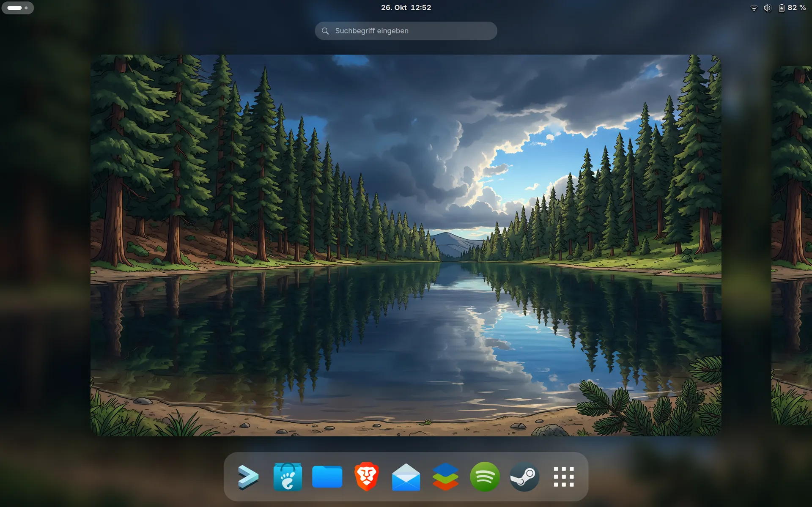Open the mail envelope app
812x507 pixels.
coord(406,477)
